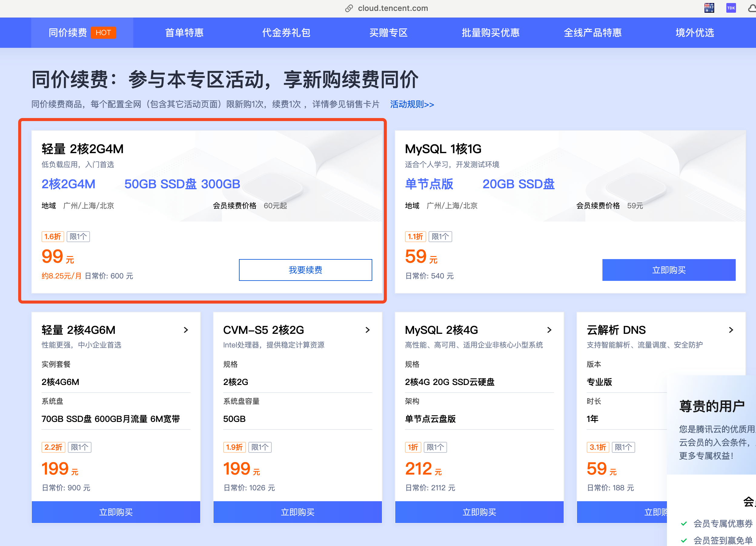Click the 2.2折 discount tag
The width and height of the screenshot is (756, 546).
[x=53, y=447]
